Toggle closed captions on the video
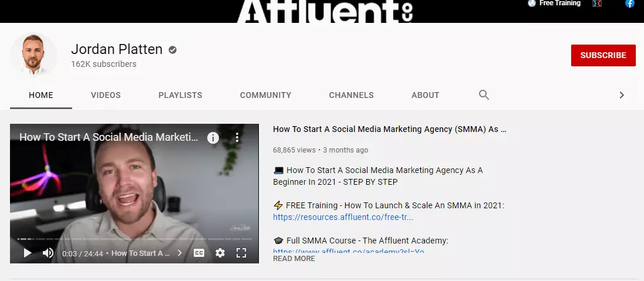This screenshot has width=644, height=281. [x=199, y=253]
